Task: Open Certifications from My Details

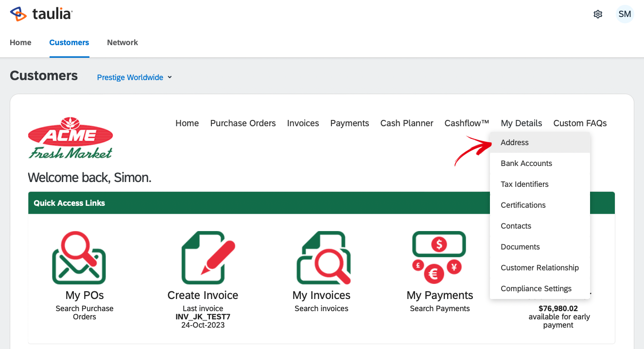Action: tap(540, 205)
